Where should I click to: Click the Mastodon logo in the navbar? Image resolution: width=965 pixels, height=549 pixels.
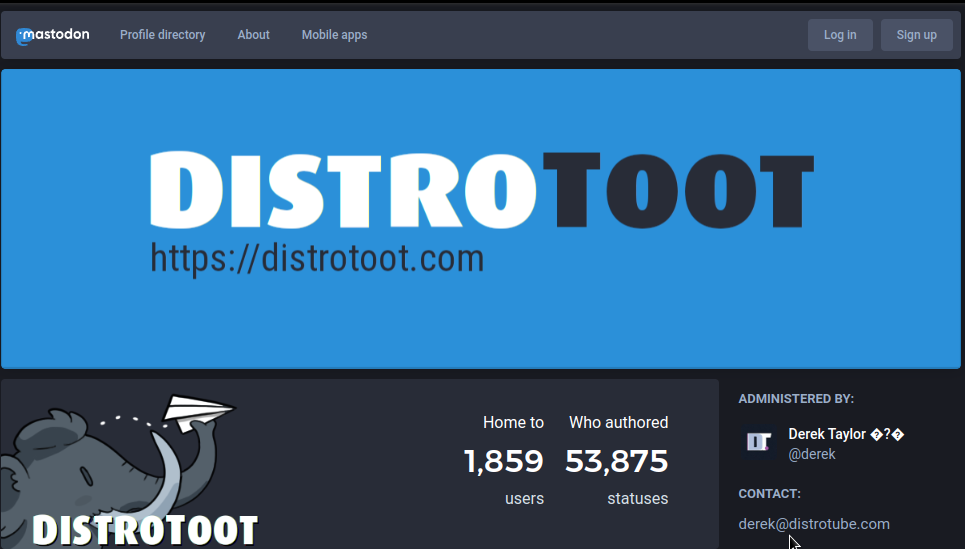point(53,35)
